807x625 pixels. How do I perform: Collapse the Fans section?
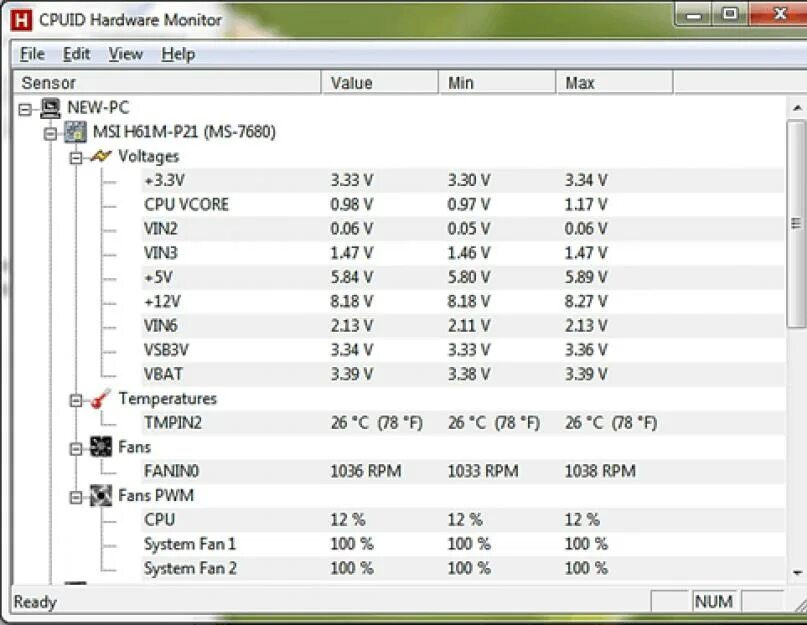pyautogui.click(x=76, y=449)
